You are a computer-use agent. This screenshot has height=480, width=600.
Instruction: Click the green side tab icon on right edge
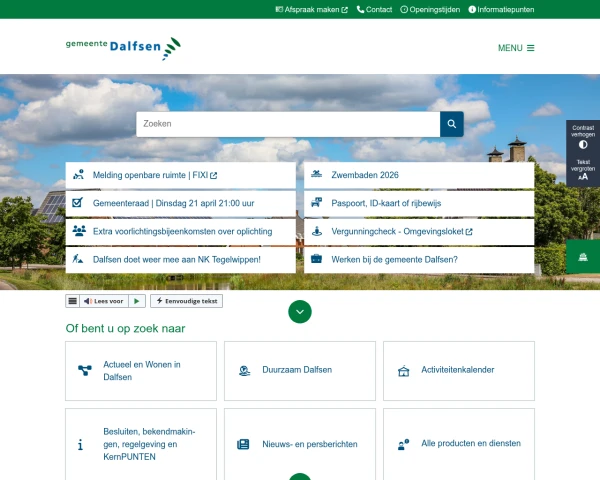[x=583, y=256]
